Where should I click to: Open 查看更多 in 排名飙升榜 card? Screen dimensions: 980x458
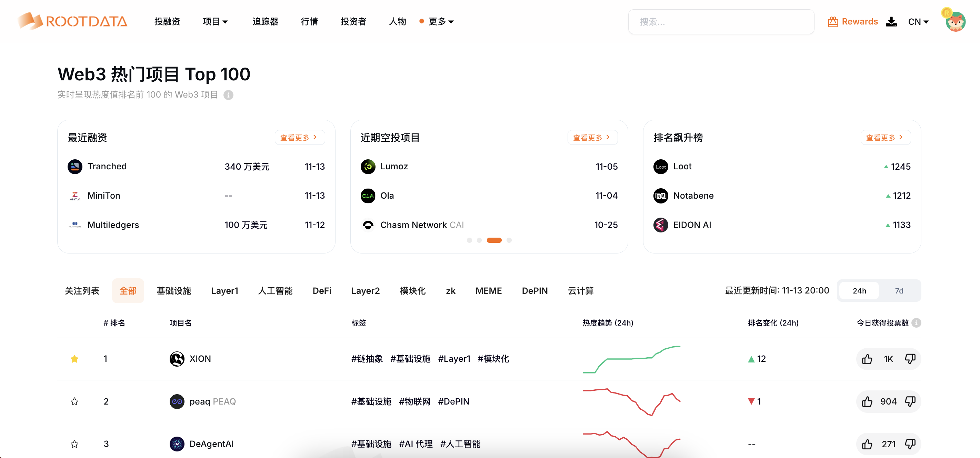click(885, 137)
